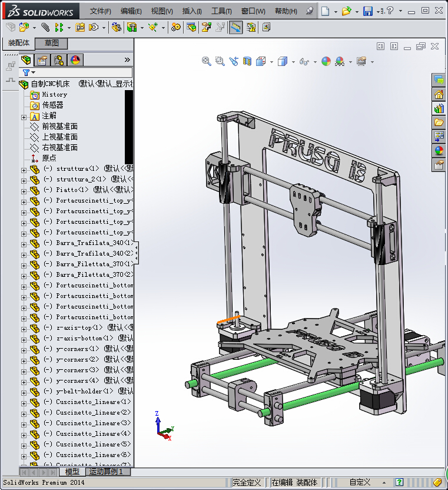This screenshot has width=448, height=490.
Task: Create an Exploded View
Action: (206, 28)
